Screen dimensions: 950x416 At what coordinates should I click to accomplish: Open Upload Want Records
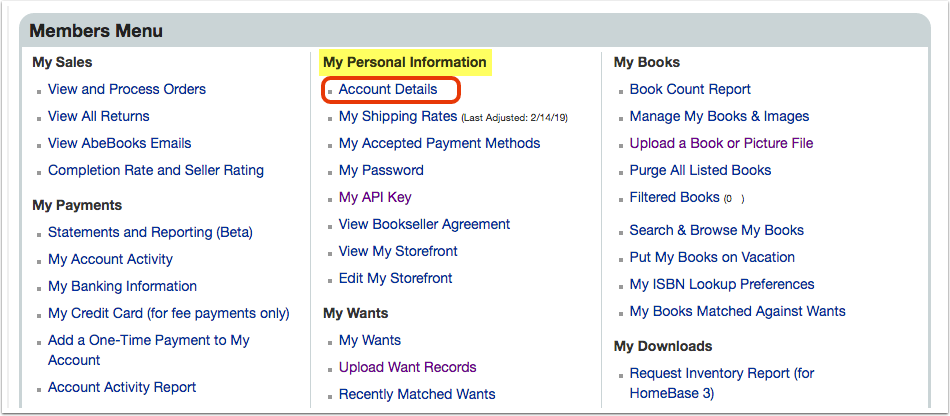(407, 368)
